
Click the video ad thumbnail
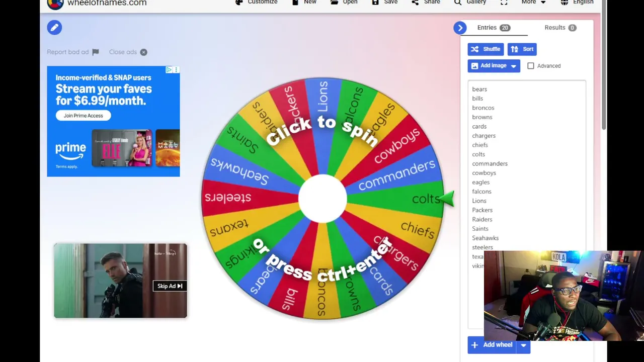pyautogui.click(x=120, y=281)
